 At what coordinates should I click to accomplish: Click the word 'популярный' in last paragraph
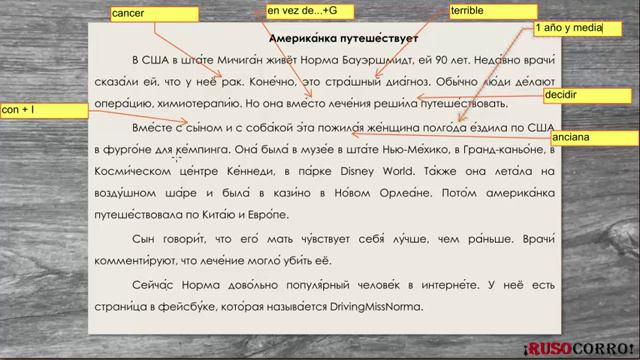click(318, 285)
